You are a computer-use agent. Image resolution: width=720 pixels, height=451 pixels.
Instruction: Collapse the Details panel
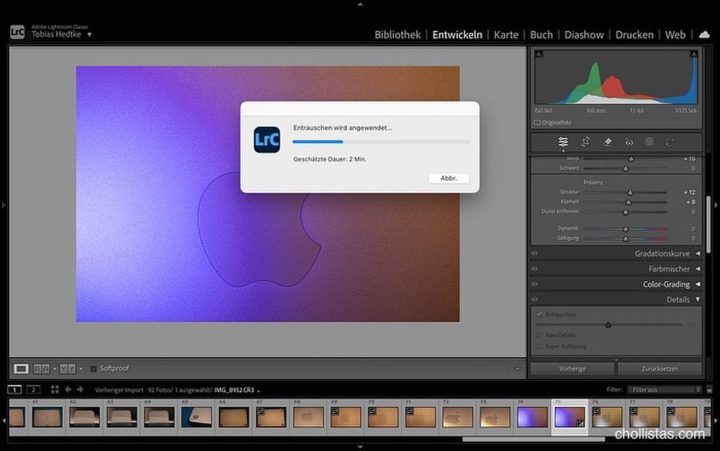[x=698, y=299]
